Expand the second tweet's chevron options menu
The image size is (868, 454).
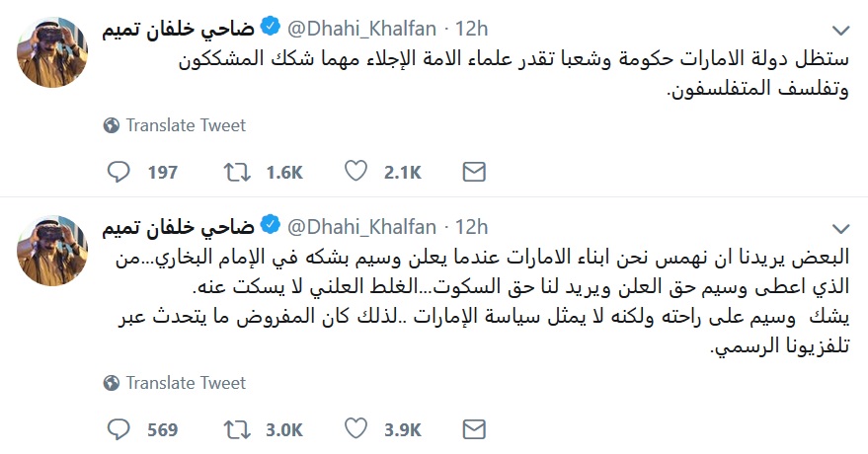[x=841, y=228]
